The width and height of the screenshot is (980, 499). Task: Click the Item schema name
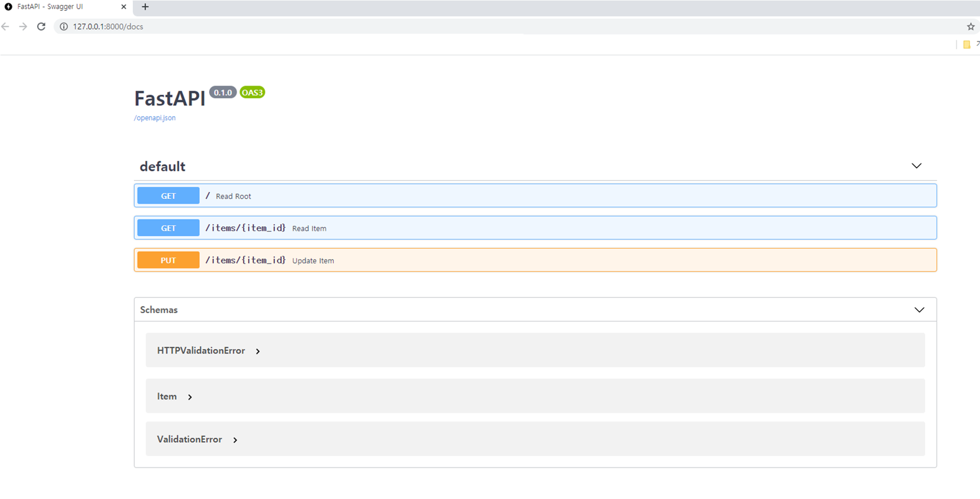coord(167,396)
